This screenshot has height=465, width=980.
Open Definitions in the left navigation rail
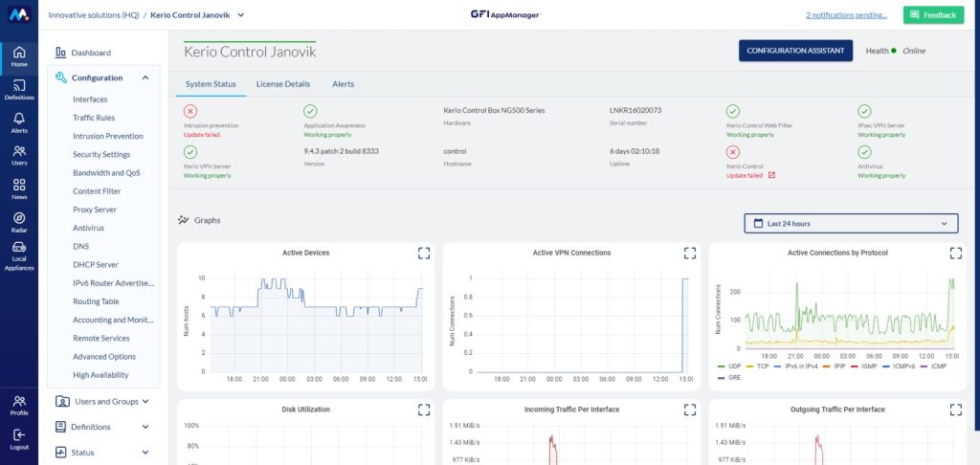(x=19, y=90)
